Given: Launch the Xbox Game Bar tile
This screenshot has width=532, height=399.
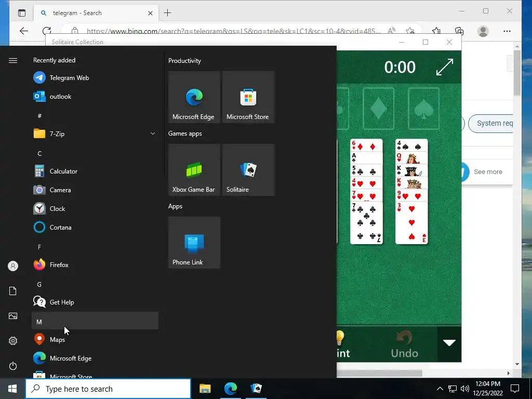Looking at the screenshot, I should [x=194, y=170].
